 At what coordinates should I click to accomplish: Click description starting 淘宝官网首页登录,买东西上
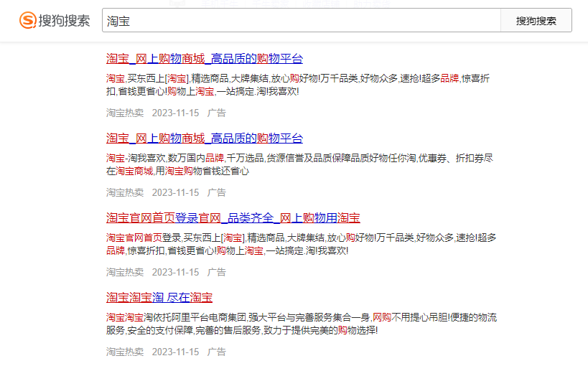(301, 244)
